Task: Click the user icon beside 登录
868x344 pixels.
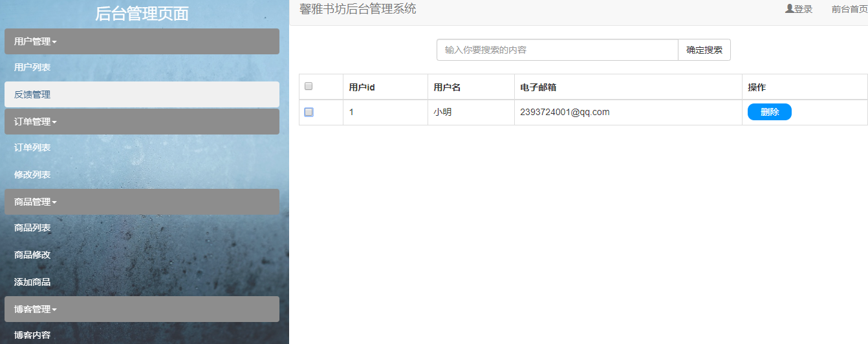Action: point(789,9)
